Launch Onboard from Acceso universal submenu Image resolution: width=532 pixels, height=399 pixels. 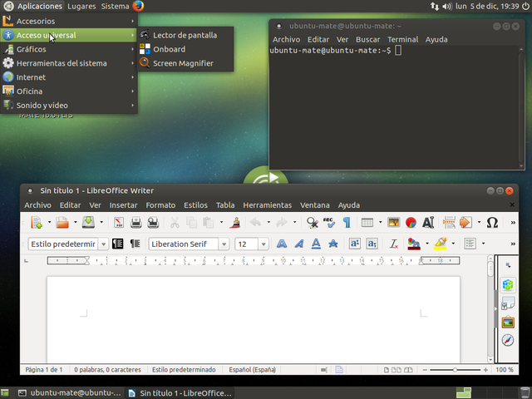point(185,49)
